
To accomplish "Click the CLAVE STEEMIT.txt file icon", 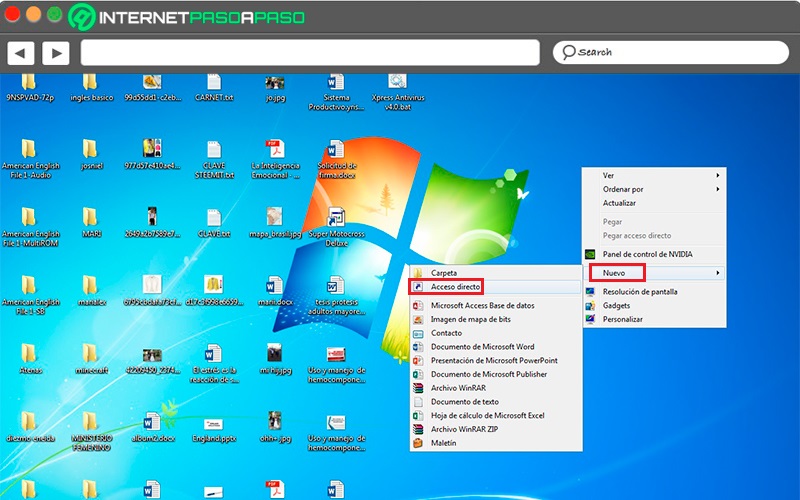I will (214, 149).
